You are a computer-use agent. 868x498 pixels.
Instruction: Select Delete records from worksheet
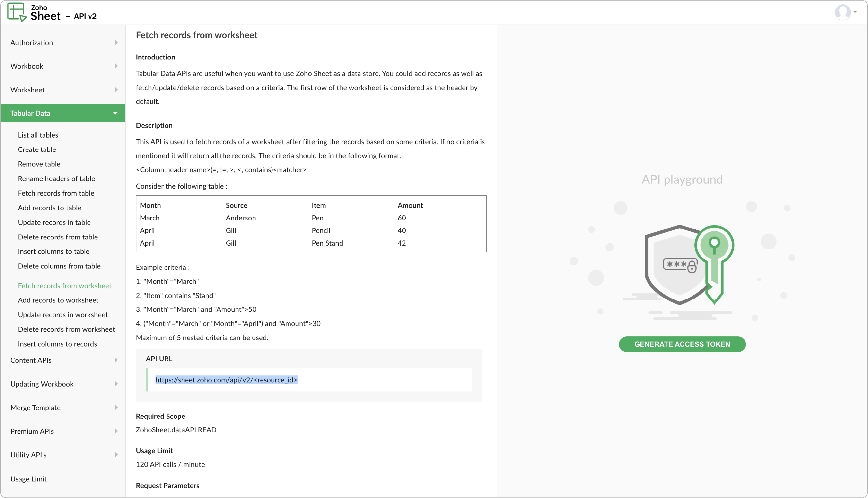click(66, 329)
